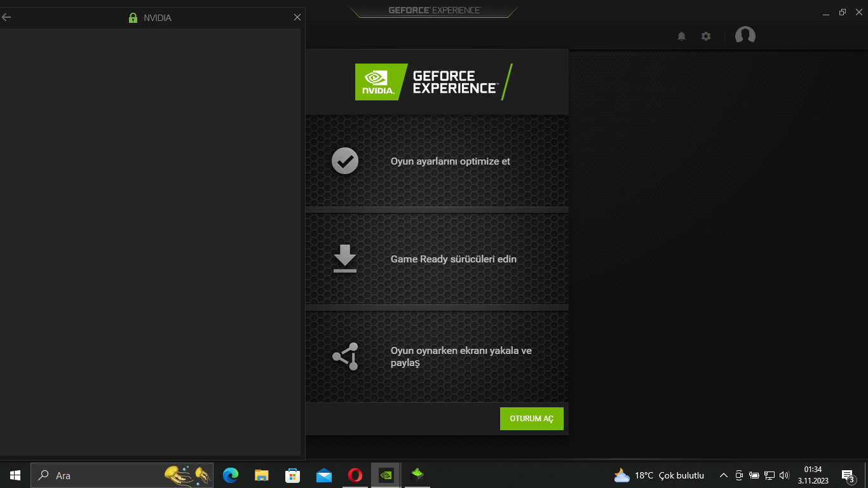Open the weather widget showing 18°C

coord(659,475)
